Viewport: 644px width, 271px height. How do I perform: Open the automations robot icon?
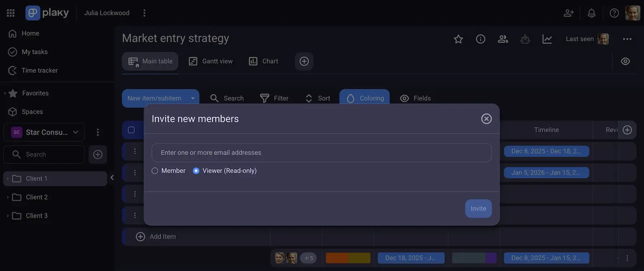click(525, 39)
